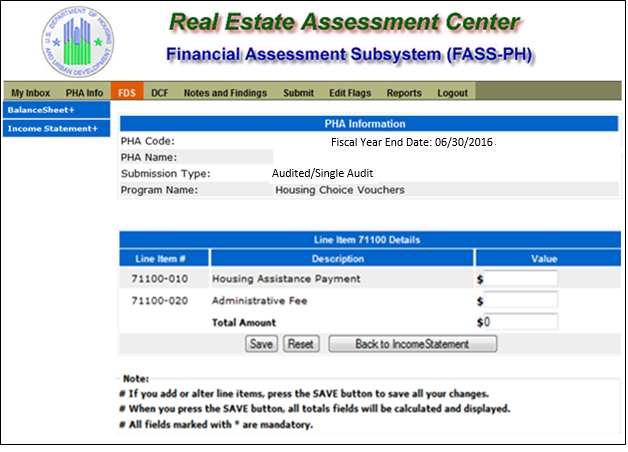
Task: Open the My Inbox tab
Action: tap(30, 93)
